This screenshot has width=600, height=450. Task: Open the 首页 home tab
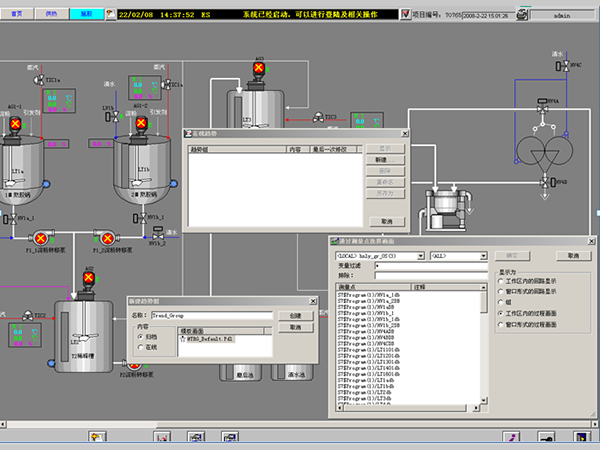(x=26, y=16)
